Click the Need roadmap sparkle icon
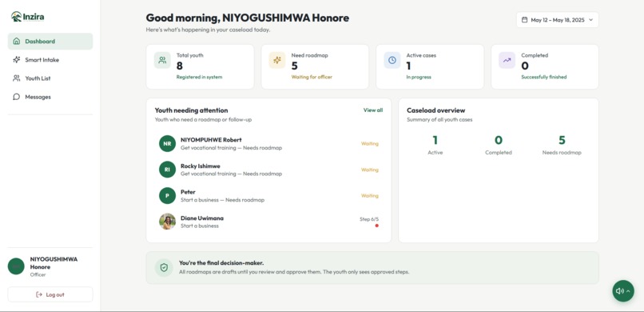 pyautogui.click(x=277, y=60)
